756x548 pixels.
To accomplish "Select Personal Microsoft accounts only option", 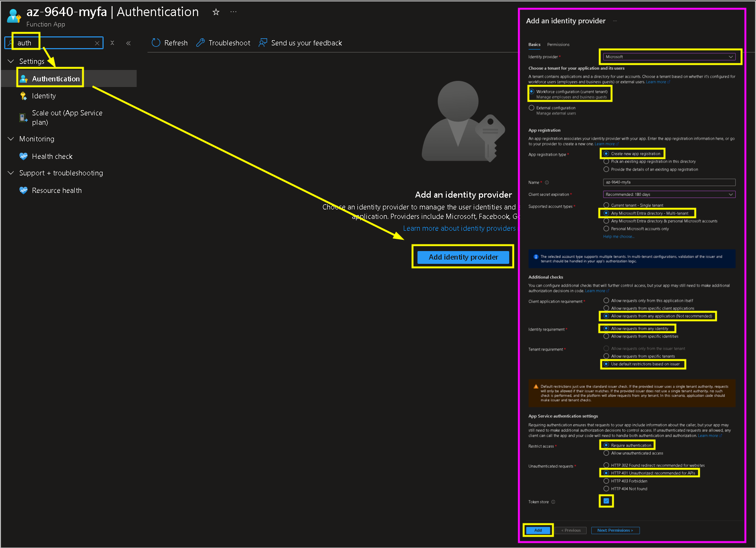I will click(606, 229).
